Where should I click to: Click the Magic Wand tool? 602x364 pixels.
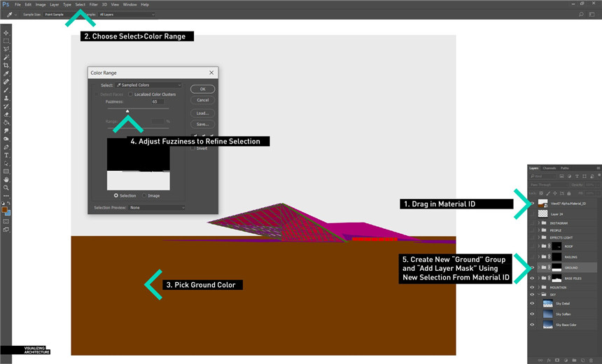6,57
